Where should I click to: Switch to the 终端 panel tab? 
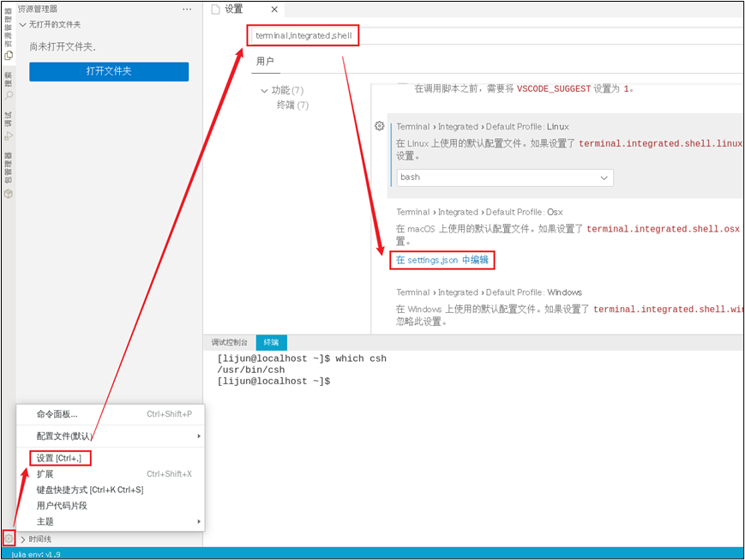[271, 342]
